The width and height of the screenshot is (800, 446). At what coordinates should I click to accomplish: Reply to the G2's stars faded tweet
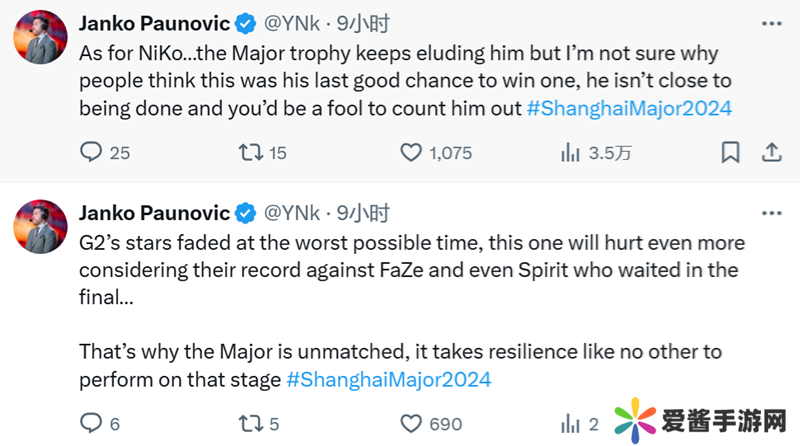point(92,423)
